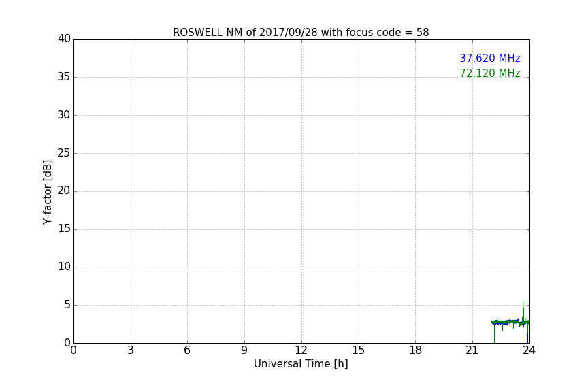Click the x-axis tick label '3'
Screen dimensions: 588x392
(x=131, y=350)
